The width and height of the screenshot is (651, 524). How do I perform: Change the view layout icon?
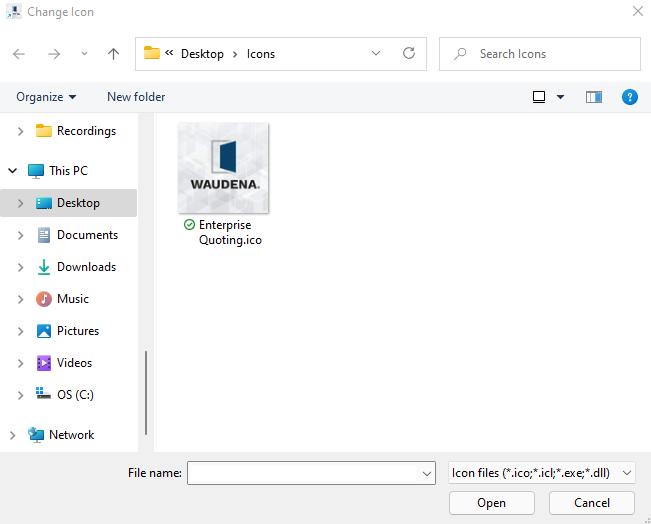pyautogui.click(x=539, y=97)
